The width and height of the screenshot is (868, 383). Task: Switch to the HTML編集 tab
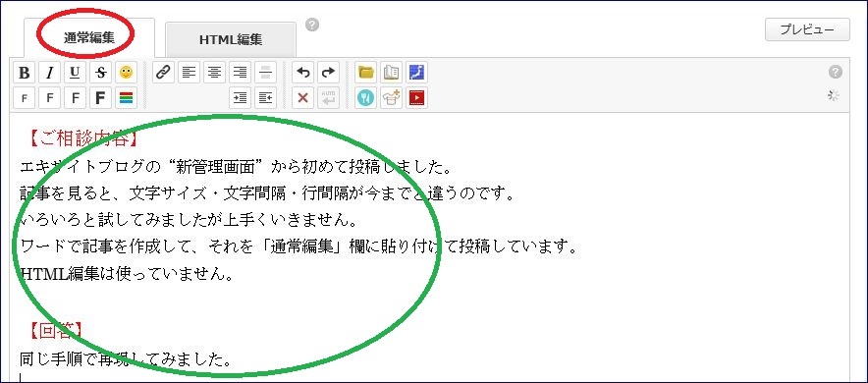(x=231, y=40)
